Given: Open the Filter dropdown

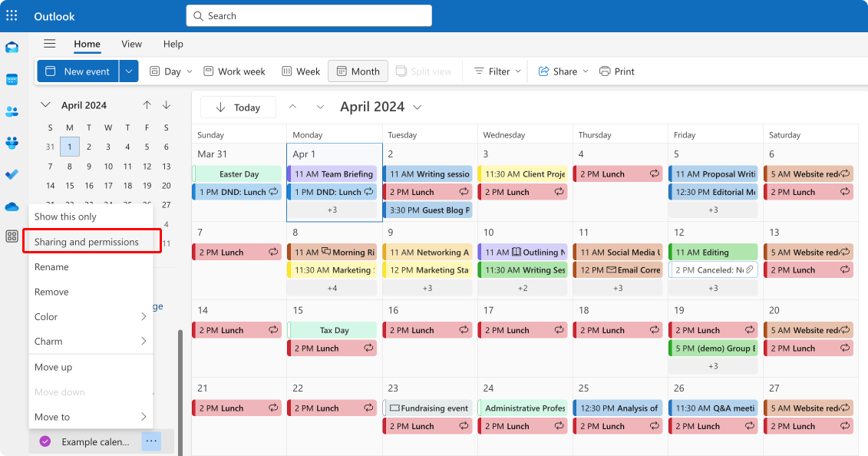Looking at the screenshot, I should point(496,71).
